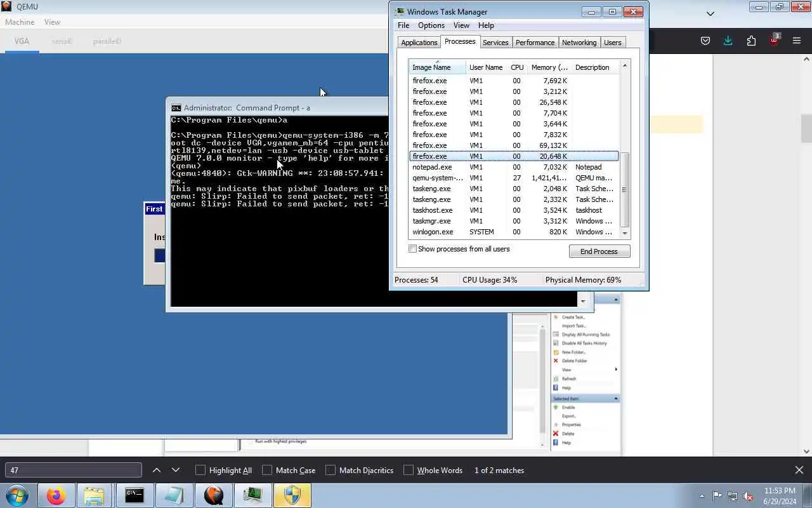This screenshot has width=812, height=508.
Task: Select the notepad.exe process row
Action: pyautogui.click(x=514, y=167)
